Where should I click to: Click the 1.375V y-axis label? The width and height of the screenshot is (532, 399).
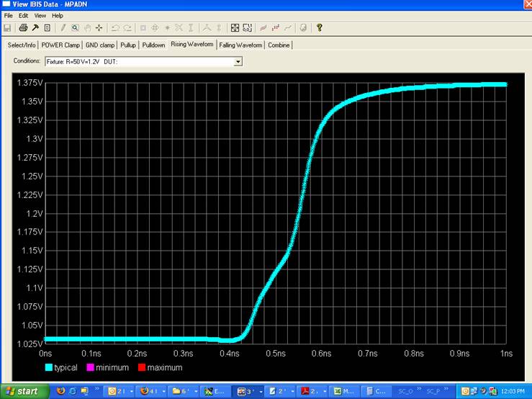(30, 83)
